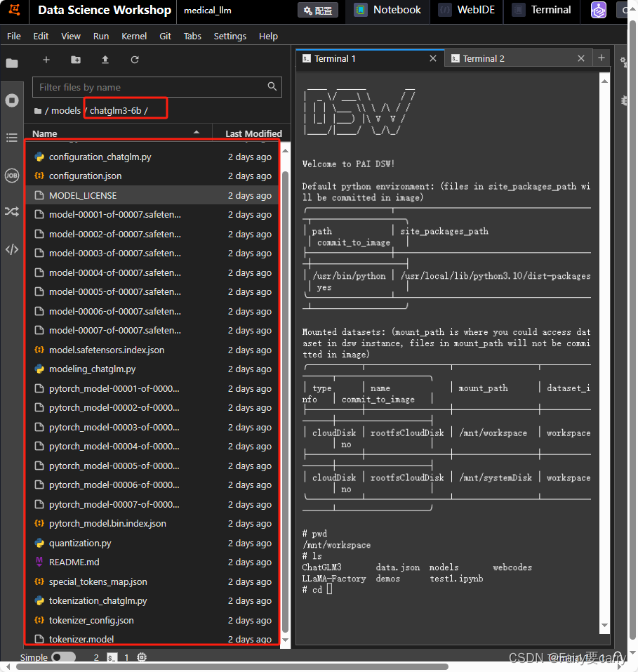Open the shuffle-arrows sidebar panel
This screenshot has width=638, height=672.
coord(12,211)
